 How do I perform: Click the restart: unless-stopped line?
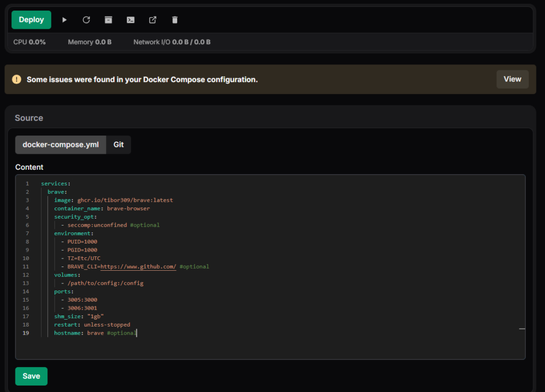92,324
